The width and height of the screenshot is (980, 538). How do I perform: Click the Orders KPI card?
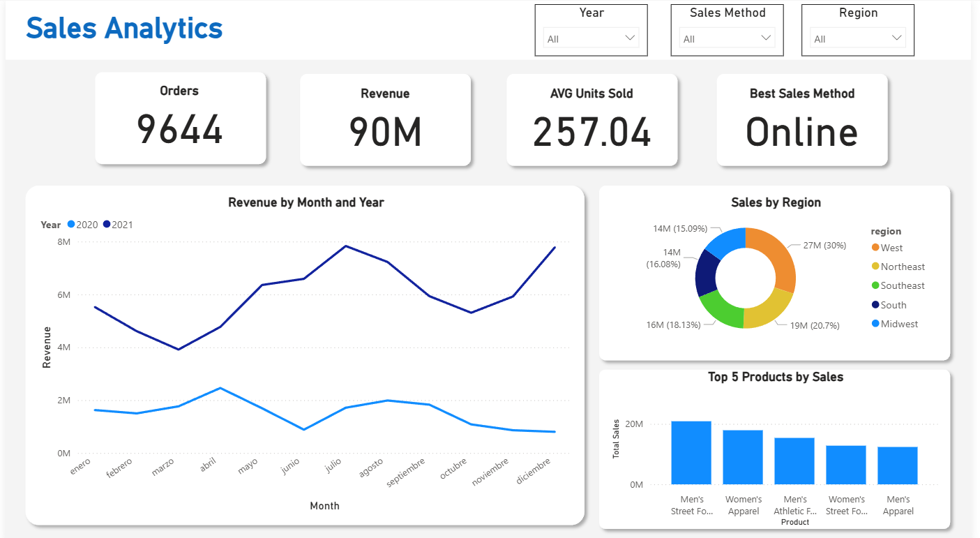[180, 119]
